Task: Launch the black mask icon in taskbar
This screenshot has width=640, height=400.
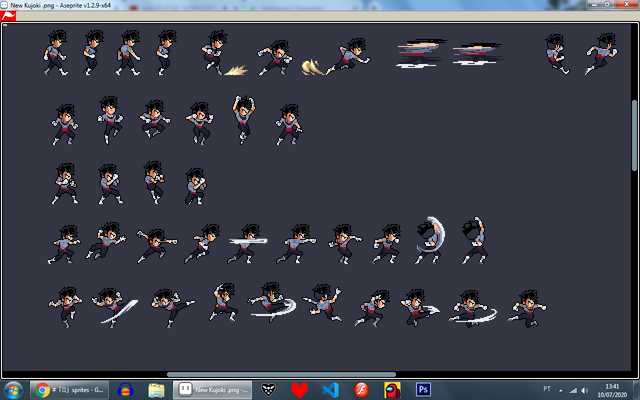Action: pyautogui.click(x=268, y=390)
